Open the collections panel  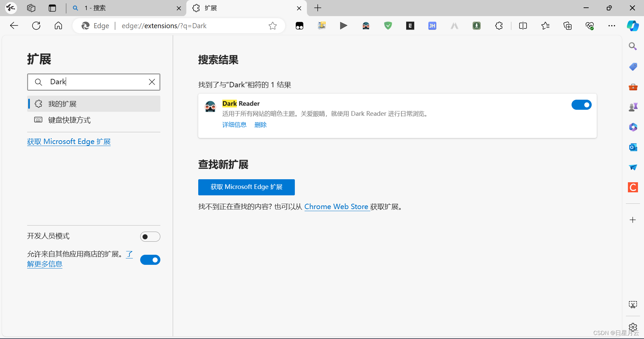pos(568,26)
